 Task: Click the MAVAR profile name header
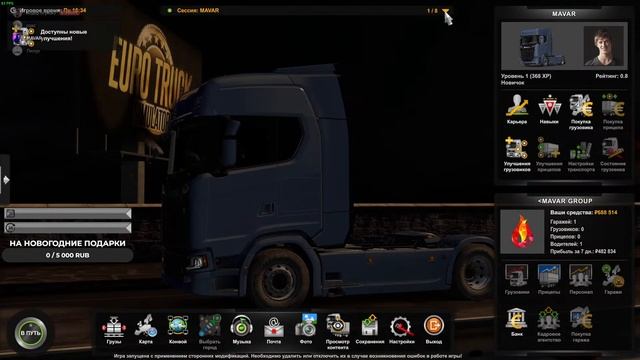pyautogui.click(x=564, y=14)
